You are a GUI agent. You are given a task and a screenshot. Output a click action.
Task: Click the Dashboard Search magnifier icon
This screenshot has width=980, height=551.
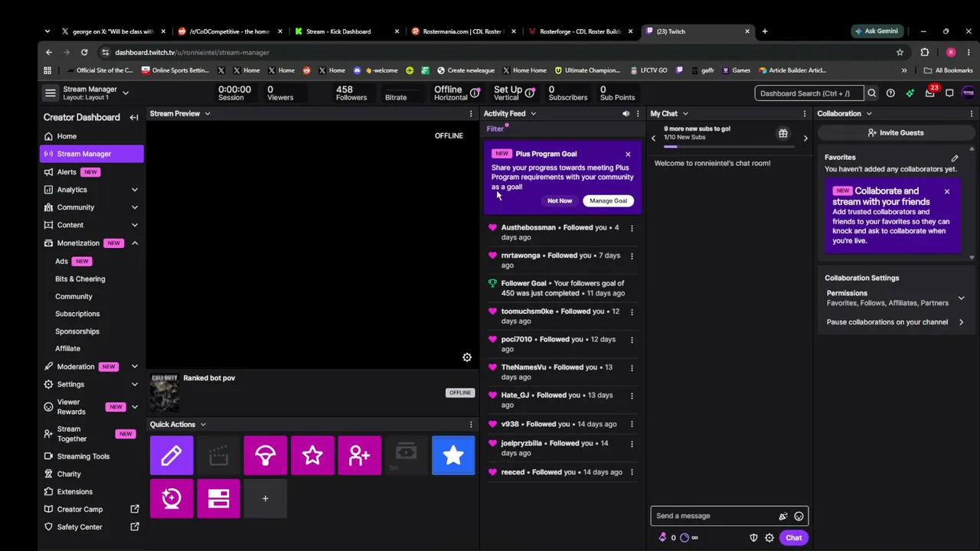pos(871,93)
